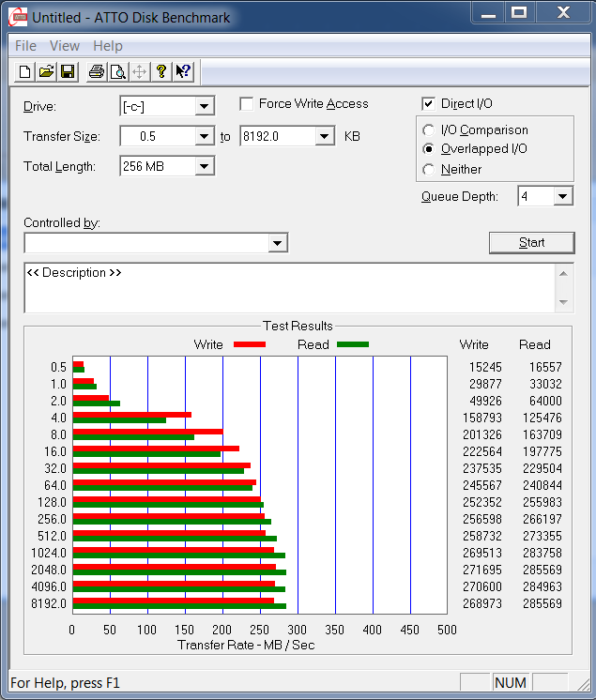This screenshot has height=700, width=596.
Task: Minimize the ATTO Disk Benchmark window
Action: pyautogui.click(x=488, y=13)
